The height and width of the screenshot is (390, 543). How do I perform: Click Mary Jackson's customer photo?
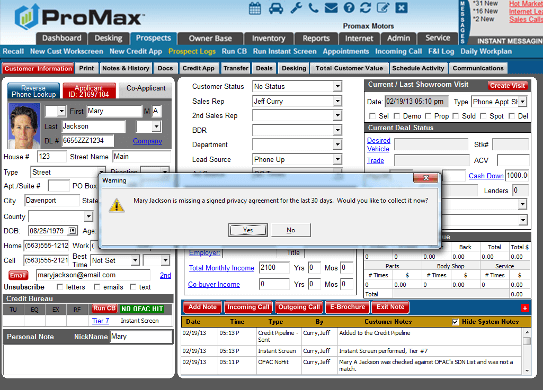(24, 126)
